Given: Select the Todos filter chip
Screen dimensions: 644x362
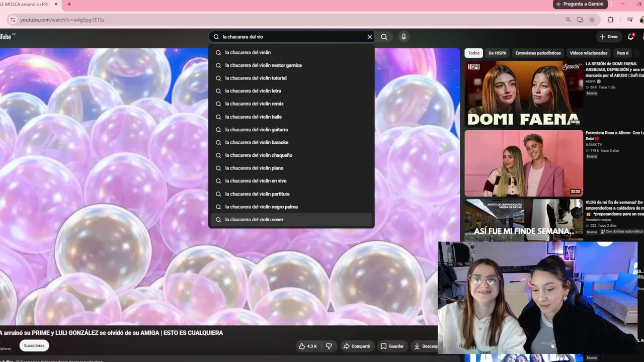Looking at the screenshot, I should [473, 53].
